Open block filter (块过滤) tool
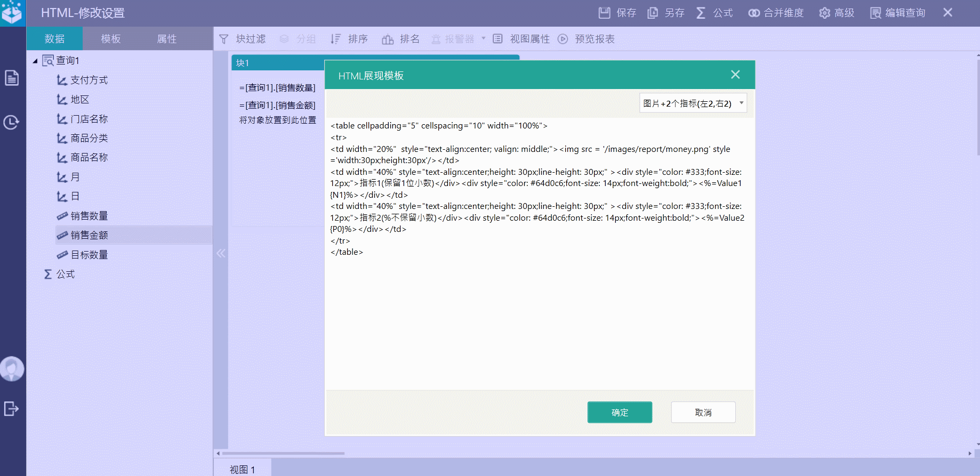The image size is (980, 476). 243,39
